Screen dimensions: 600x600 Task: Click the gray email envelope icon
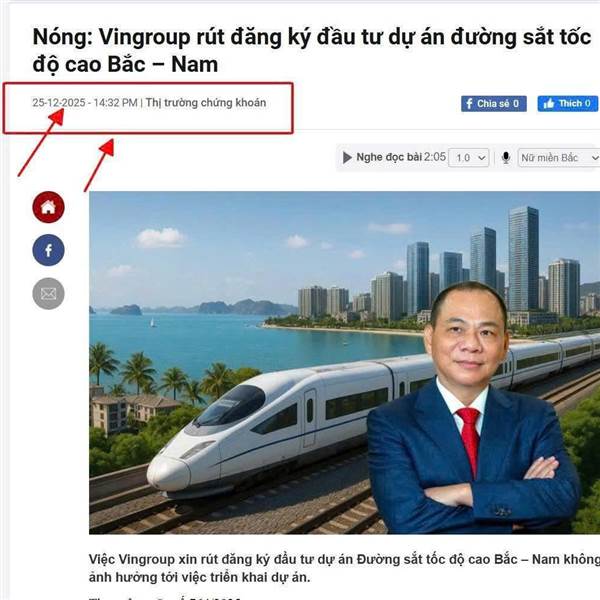coord(48,293)
